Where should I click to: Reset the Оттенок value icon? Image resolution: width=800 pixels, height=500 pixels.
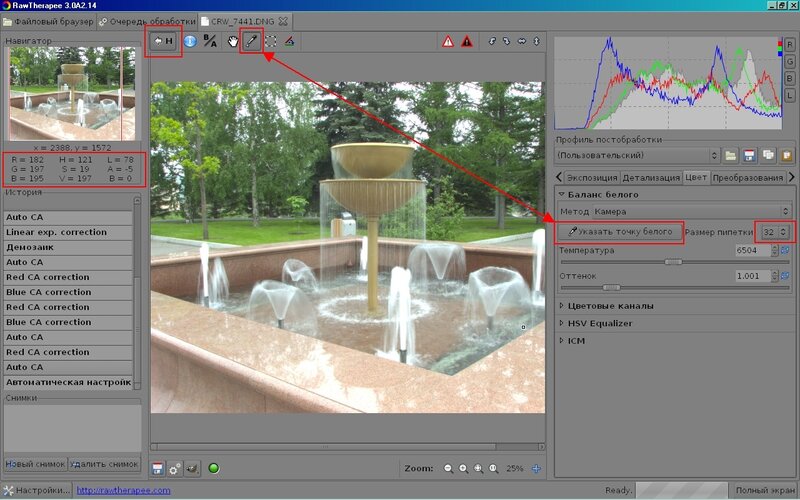pos(785,276)
